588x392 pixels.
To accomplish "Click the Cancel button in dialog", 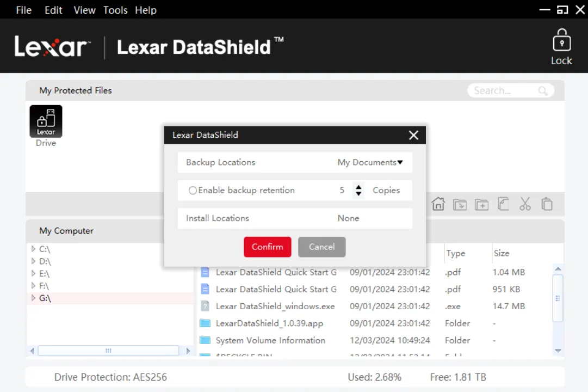I will coord(321,247).
